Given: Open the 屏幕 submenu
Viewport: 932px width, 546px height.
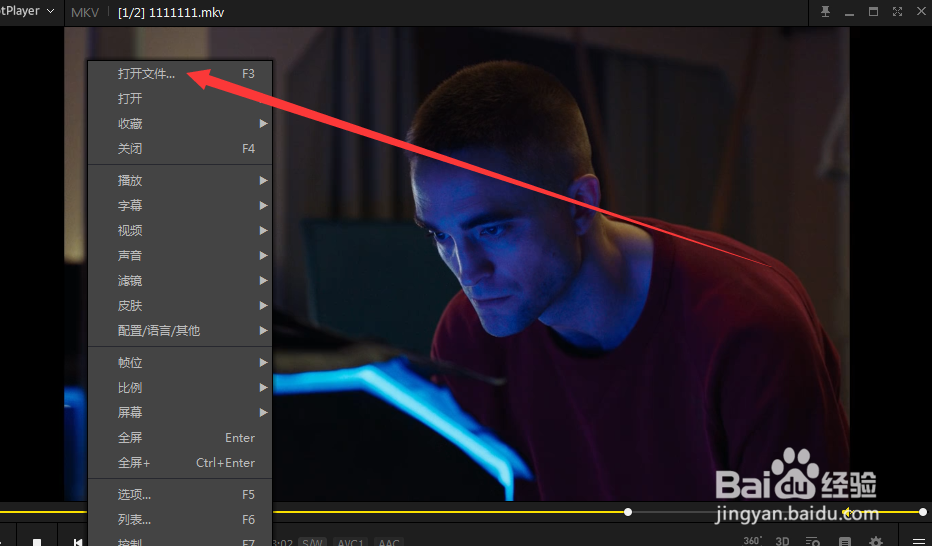Looking at the screenshot, I should pyautogui.click(x=180, y=412).
